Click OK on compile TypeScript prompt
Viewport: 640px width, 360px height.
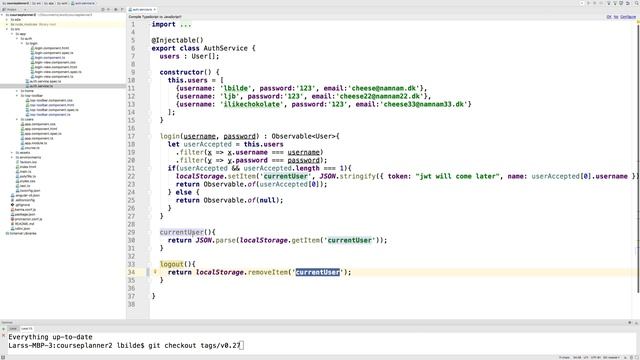pyautogui.click(x=609, y=17)
